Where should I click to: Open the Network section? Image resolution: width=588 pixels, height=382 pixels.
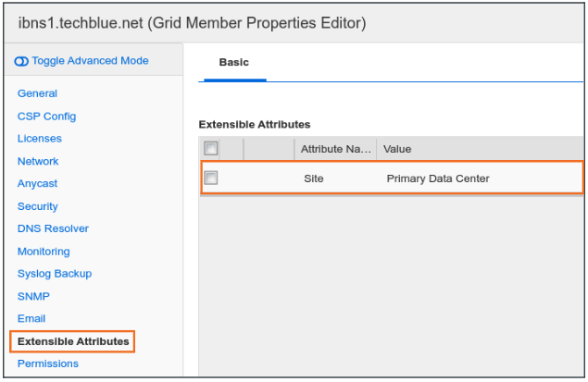click(x=38, y=161)
